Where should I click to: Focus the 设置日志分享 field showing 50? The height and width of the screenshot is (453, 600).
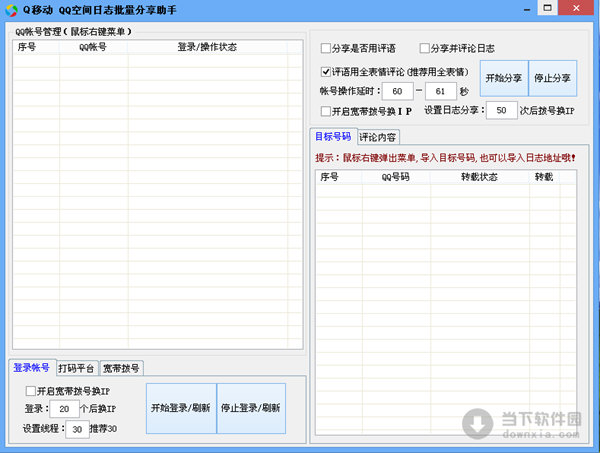click(500, 110)
